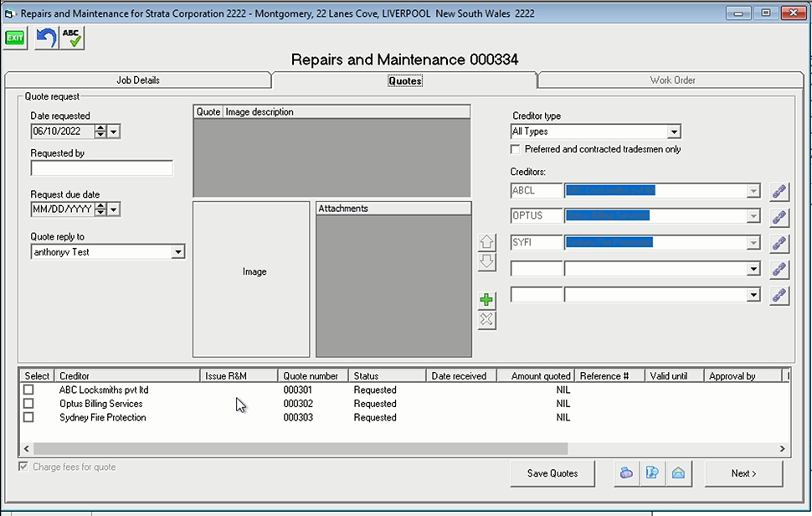Click the Save Quotes button
The width and height of the screenshot is (812, 516).
tap(552, 473)
